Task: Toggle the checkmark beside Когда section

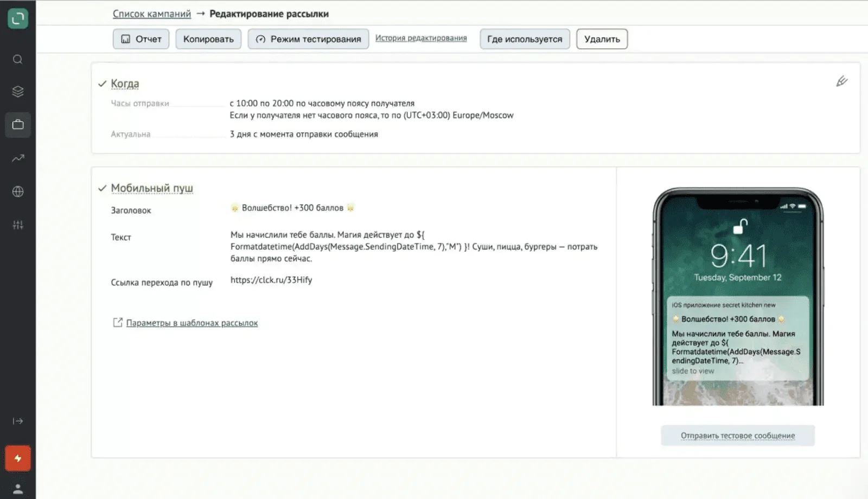Action: [101, 84]
